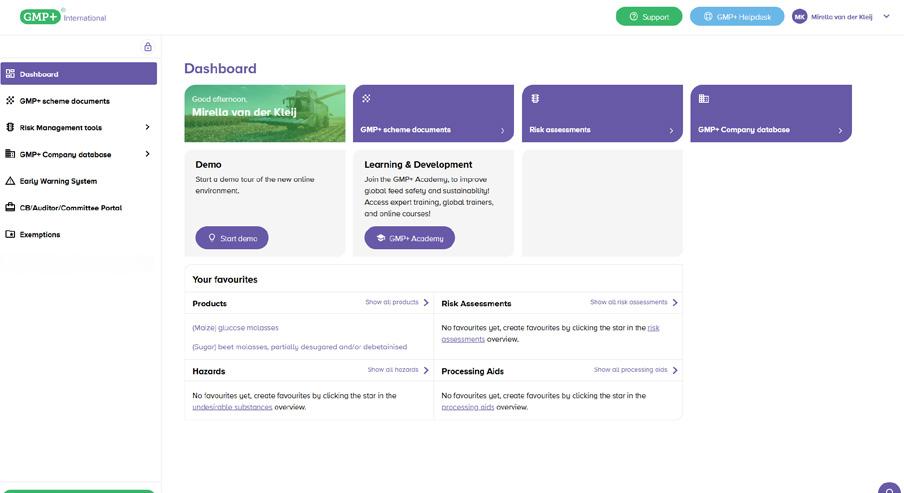Click the Risk Management tools sidebar icon
The height and width of the screenshot is (493, 904).
[x=10, y=127]
